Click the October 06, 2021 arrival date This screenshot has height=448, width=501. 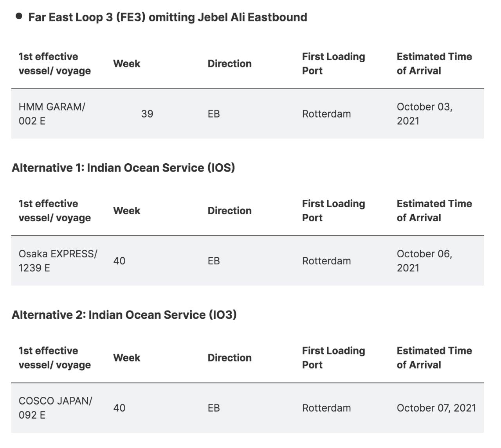[x=424, y=261]
